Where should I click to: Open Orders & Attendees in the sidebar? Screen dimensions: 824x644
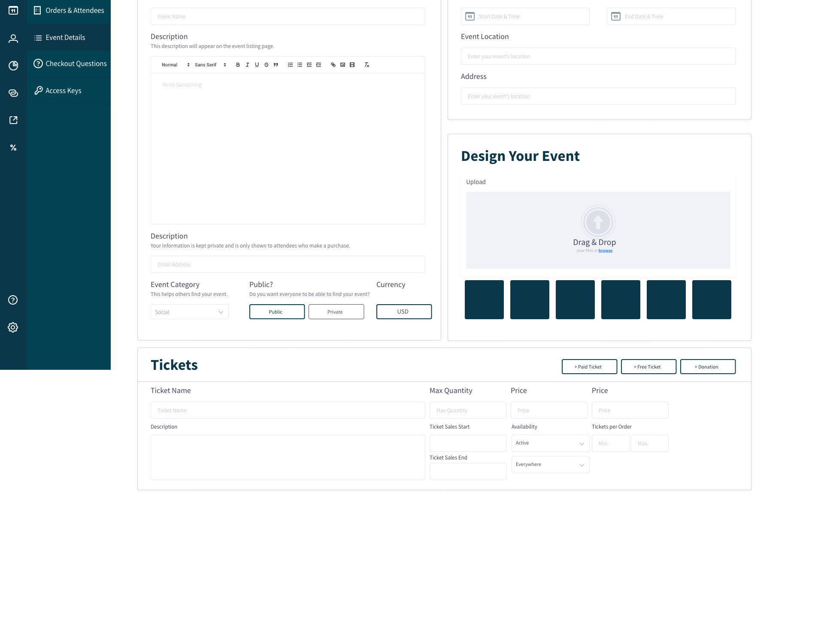69,10
